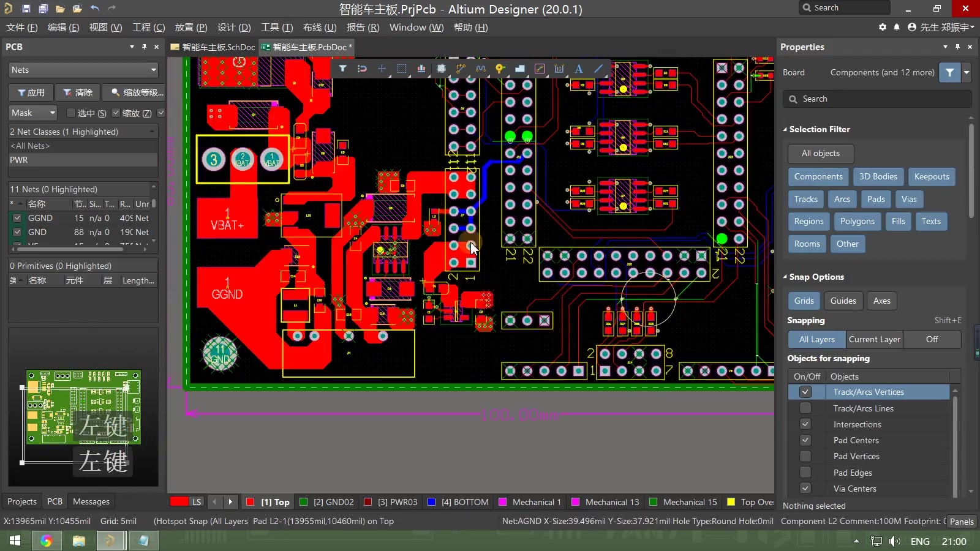Screen dimensions: 980x551
Task: Open the 工具 (T) menu
Action: coord(277,27)
